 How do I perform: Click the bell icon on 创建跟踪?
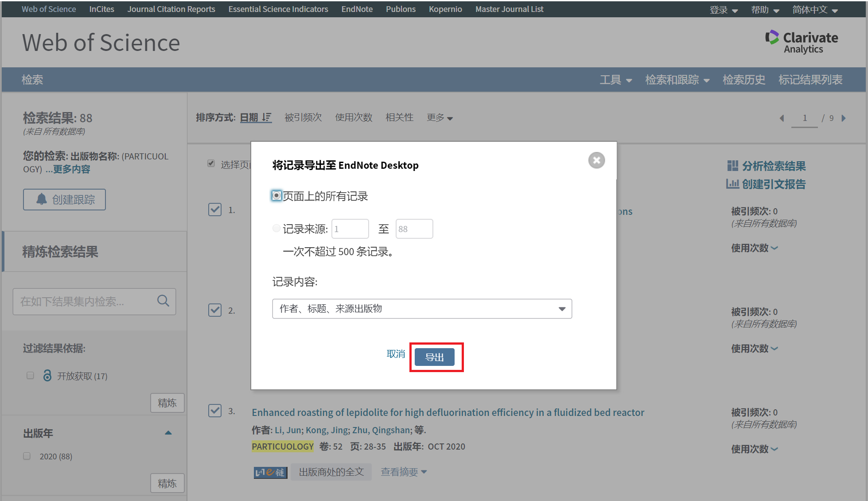[x=42, y=199]
